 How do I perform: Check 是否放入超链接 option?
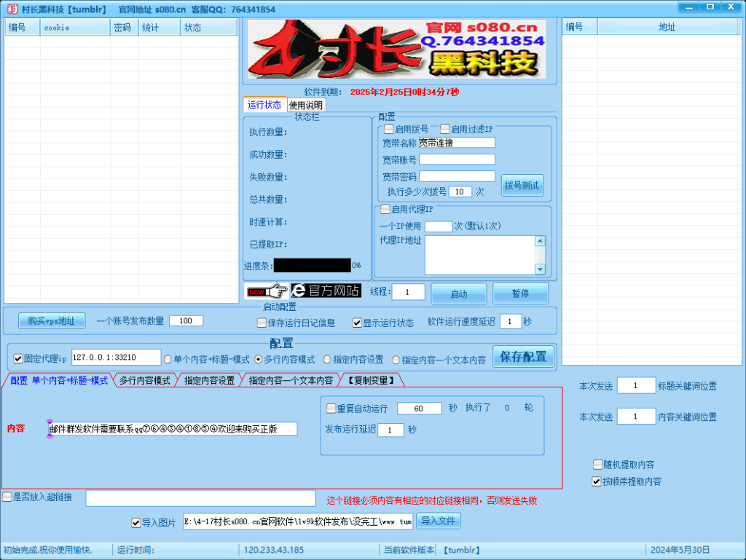pyautogui.click(x=7, y=497)
